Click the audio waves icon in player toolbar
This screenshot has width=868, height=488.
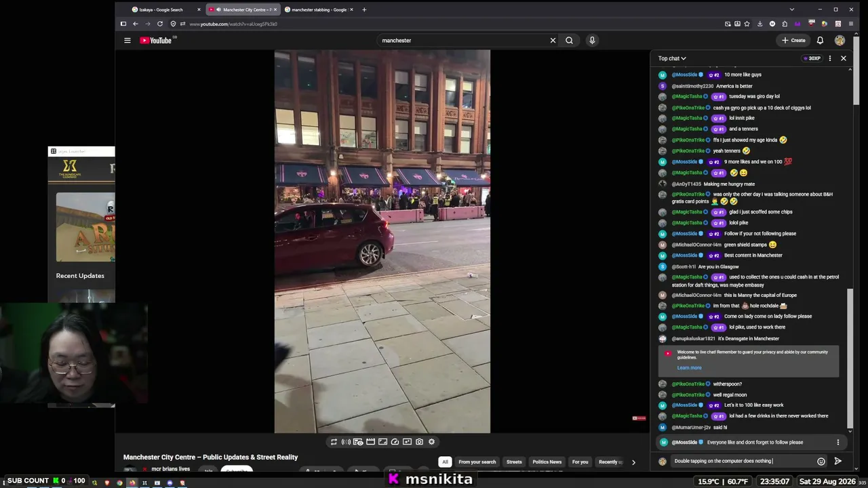click(346, 442)
